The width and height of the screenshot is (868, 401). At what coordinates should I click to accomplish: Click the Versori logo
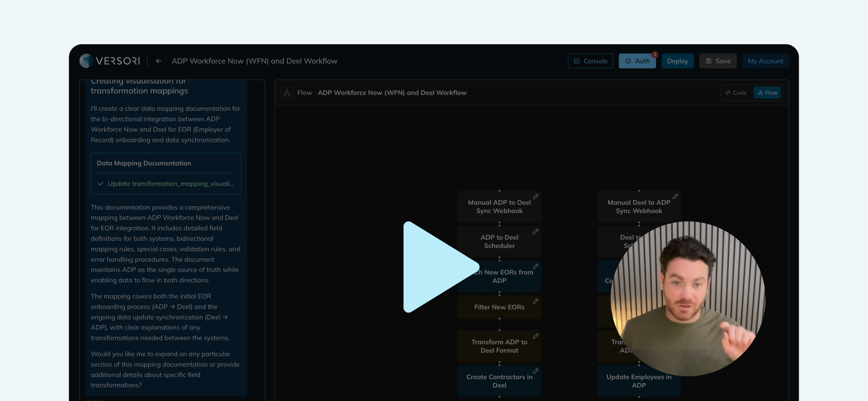click(110, 61)
